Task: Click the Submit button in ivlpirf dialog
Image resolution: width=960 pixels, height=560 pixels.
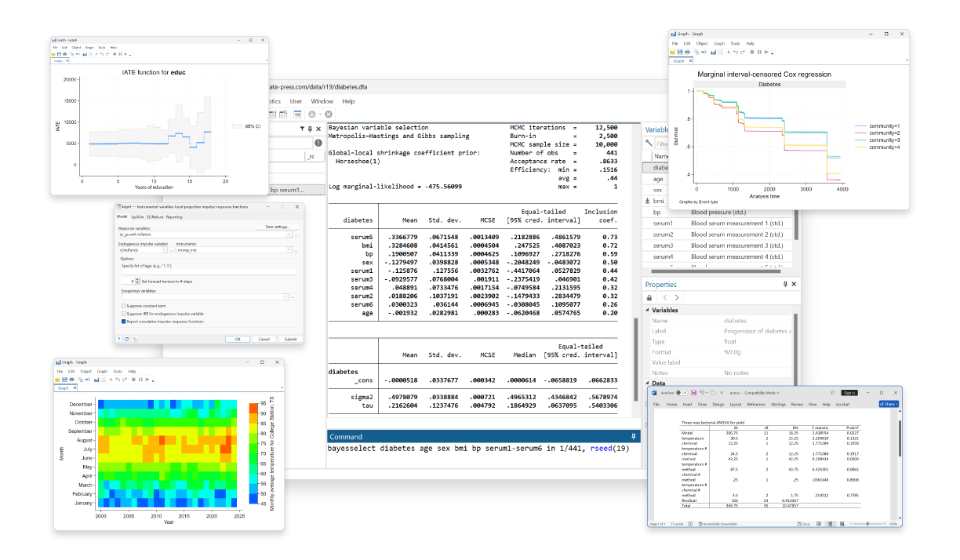Action: (x=290, y=339)
